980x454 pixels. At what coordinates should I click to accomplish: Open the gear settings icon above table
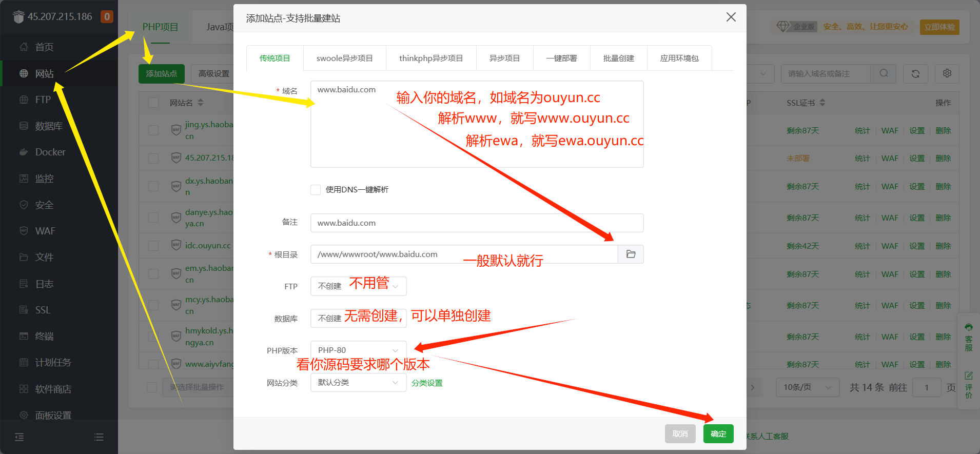[x=947, y=73]
